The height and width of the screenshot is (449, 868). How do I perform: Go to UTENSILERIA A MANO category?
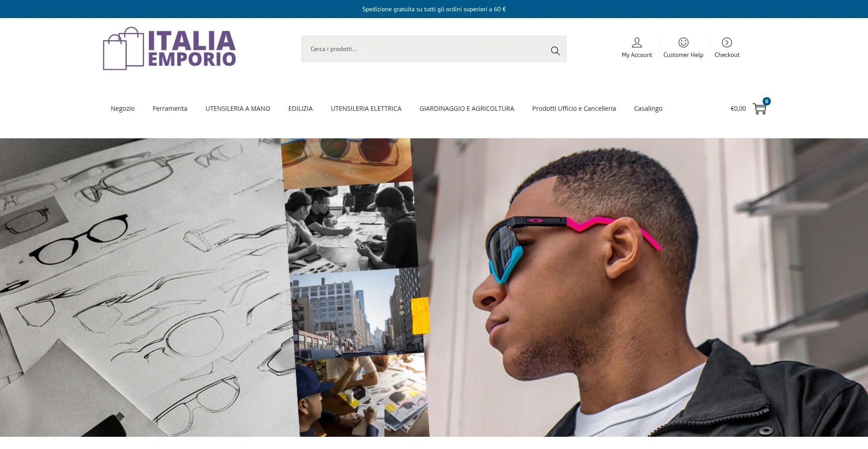tap(238, 109)
